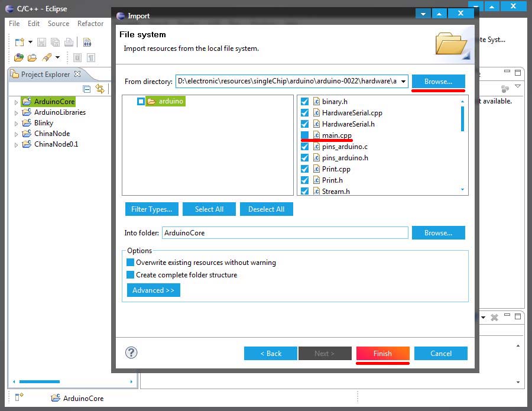Uncheck the HardwareSerial.cpp checkbox
Viewport: 532px width, 411px height.
pos(304,113)
